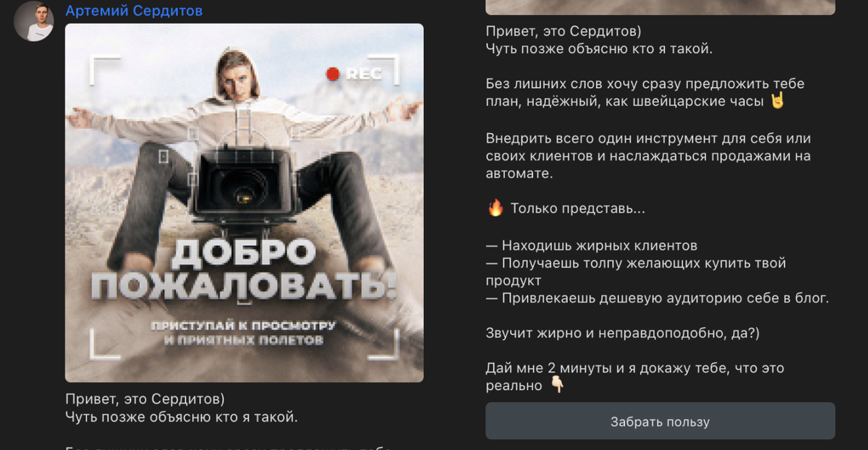Image resolution: width=868 pixels, height=450 pixels.
Task: Click the Привет, это Сердитов) line in the right message
Action: coord(565,31)
